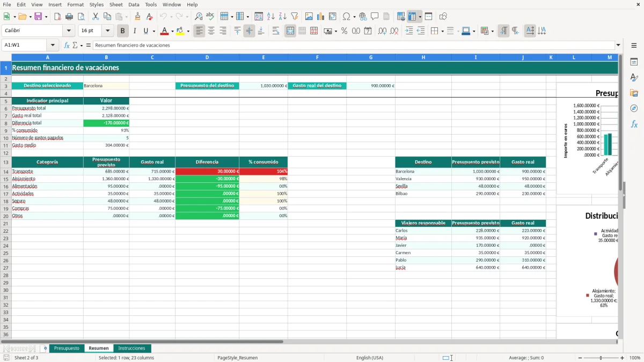This screenshot has height=362, width=644.
Task: Click 100% zoom level
Action: pos(634,358)
